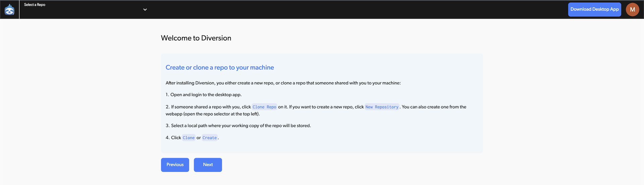Click the Select a Repo label
This screenshot has width=644, height=185.
(x=35, y=5)
